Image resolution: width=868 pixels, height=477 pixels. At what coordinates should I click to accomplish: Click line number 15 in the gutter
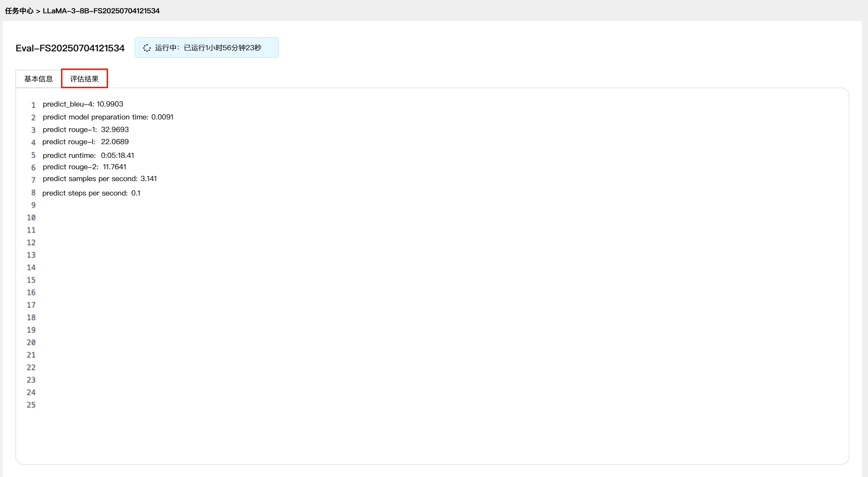(31, 280)
